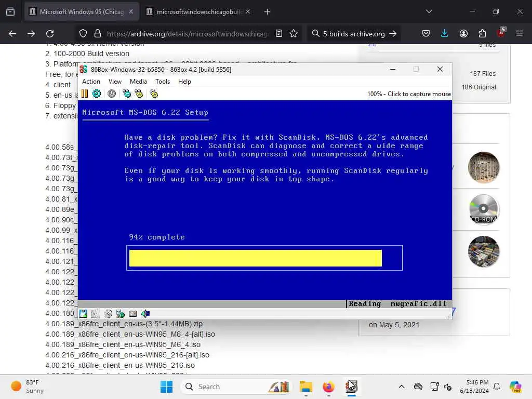Open uBlock Origin extension icon
The image size is (532, 399).
(501, 33)
